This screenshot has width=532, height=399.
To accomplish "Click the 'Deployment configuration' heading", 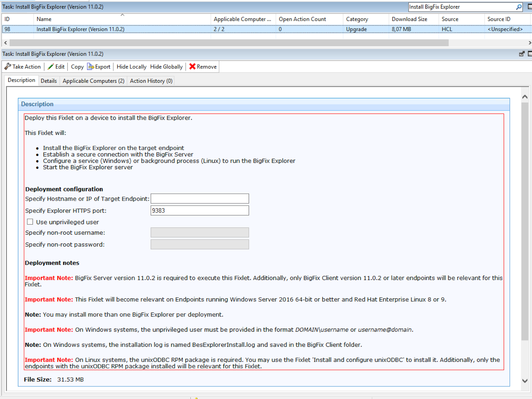I will (64, 189).
